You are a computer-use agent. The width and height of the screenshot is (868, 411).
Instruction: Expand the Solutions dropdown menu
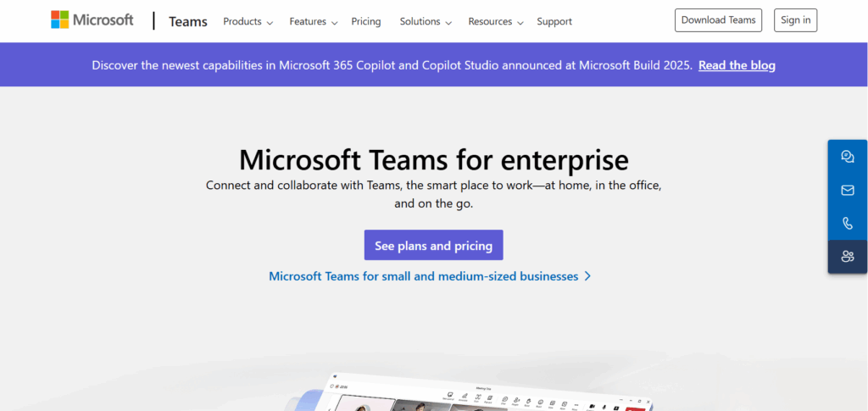[426, 21]
